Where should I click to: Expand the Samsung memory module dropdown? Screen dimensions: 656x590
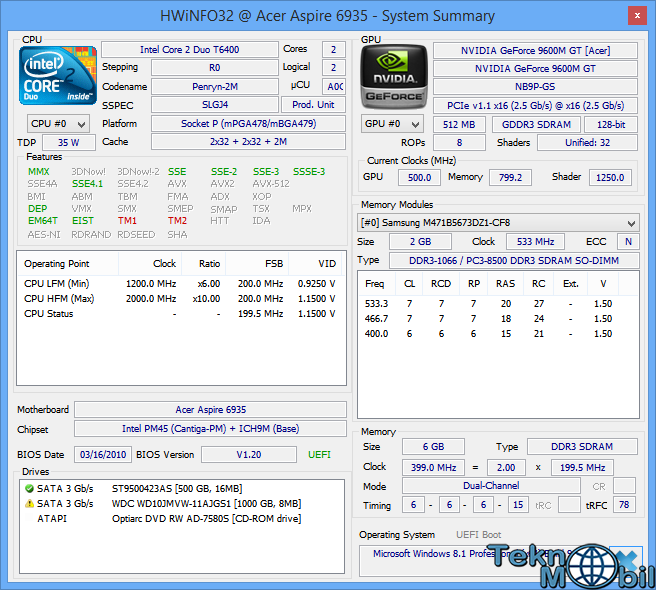pyautogui.click(x=498, y=223)
